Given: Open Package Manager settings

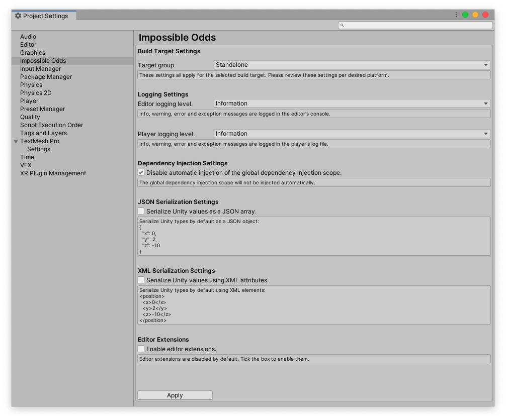Looking at the screenshot, I should (46, 77).
